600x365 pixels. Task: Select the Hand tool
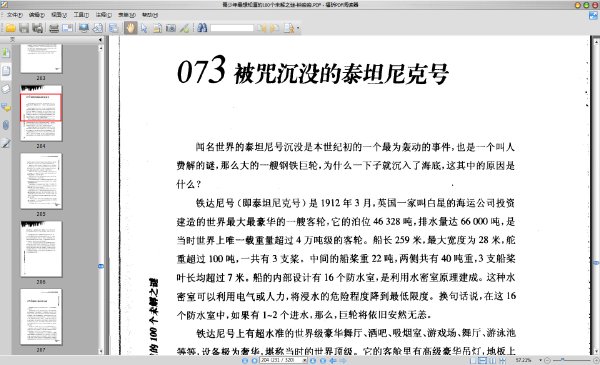[130, 28]
